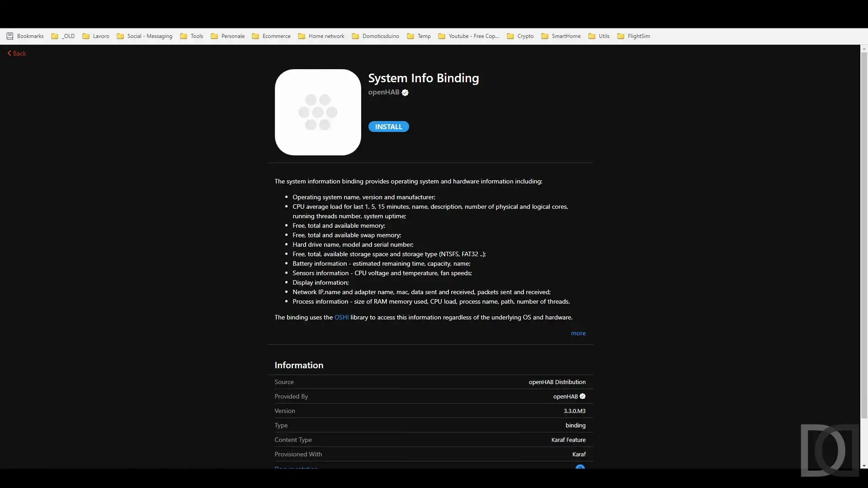868x488 pixels.
Task: Click the 'Free, total and available swap memory' line
Action: (347, 235)
